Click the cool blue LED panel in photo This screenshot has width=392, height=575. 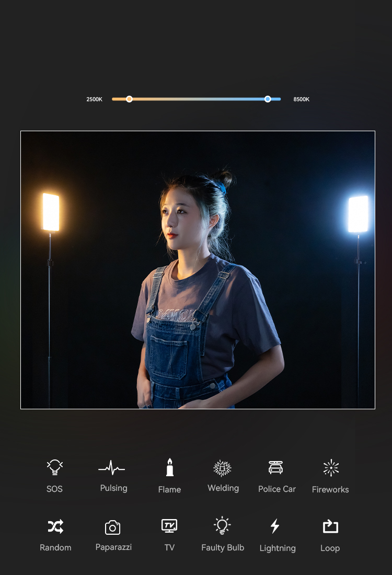[358, 214]
